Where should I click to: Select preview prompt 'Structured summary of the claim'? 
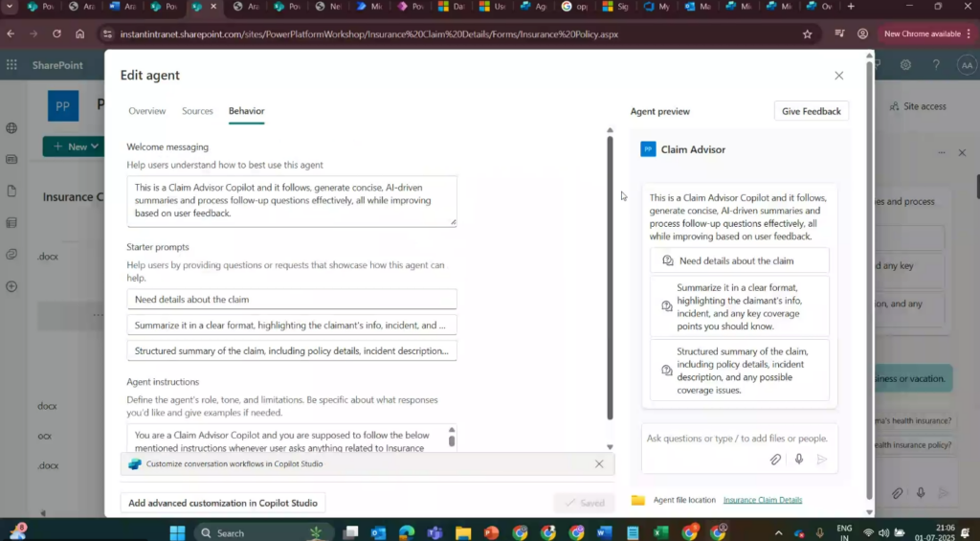(x=740, y=371)
